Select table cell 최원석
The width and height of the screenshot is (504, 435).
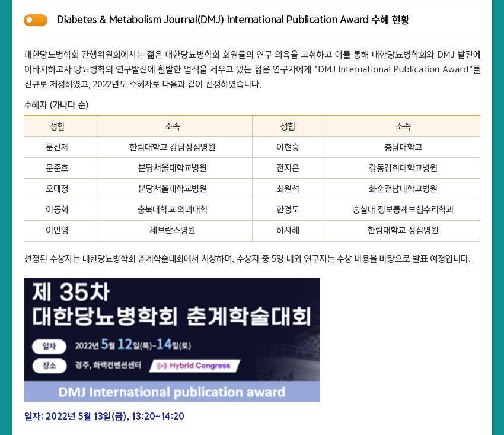(x=288, y=189)
